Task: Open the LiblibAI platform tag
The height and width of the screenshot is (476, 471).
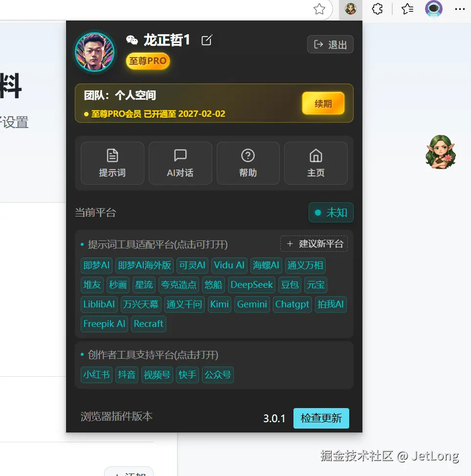Action: pos(99,304)
